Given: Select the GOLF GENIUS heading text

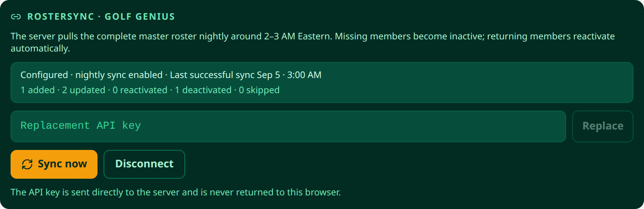Looking at the screenshot, I should [x=140, y=17].
